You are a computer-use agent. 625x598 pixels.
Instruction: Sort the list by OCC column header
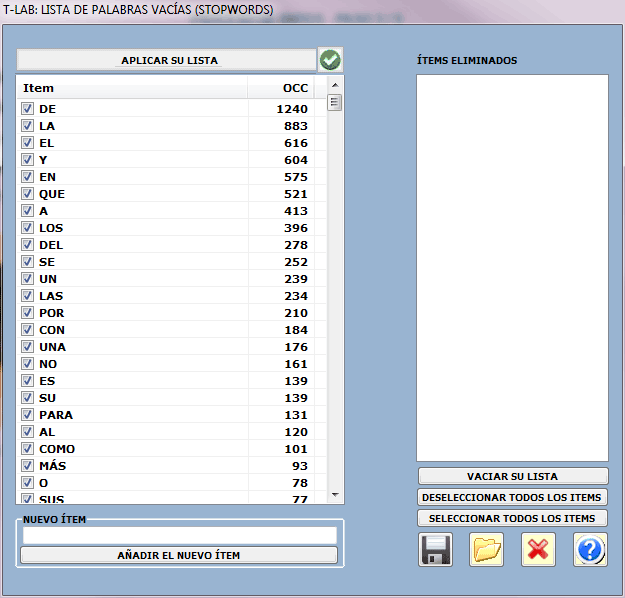pyautogui.click(x=281, y=88)
